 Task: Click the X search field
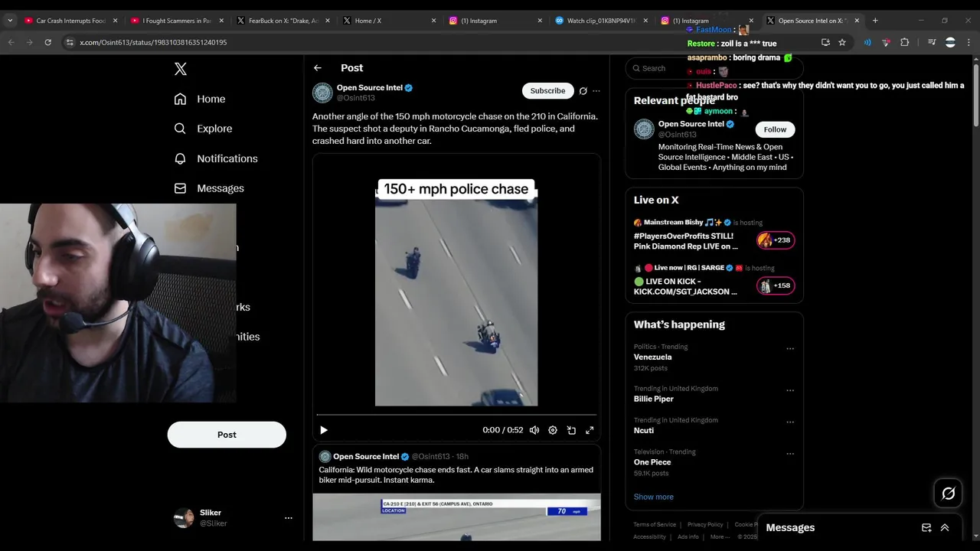714,68
